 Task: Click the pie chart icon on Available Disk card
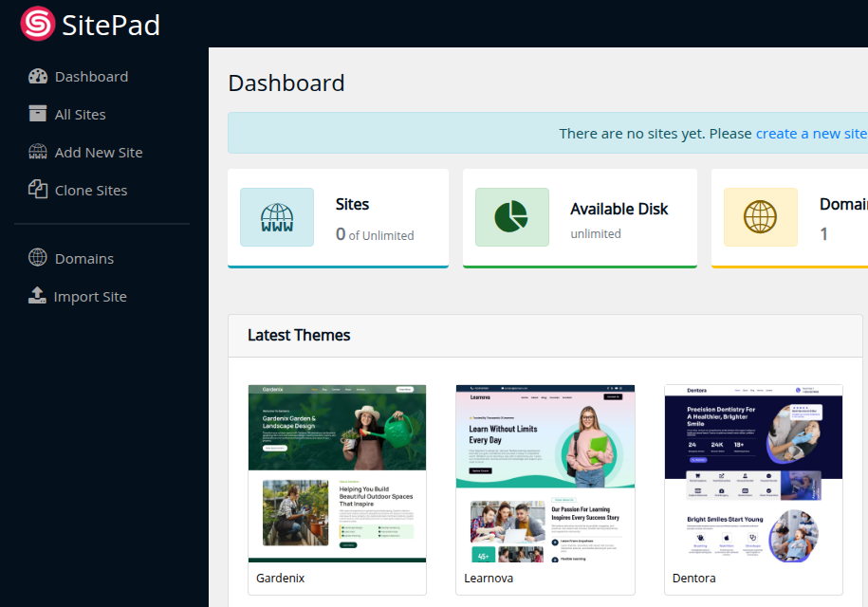coord(511,216)
